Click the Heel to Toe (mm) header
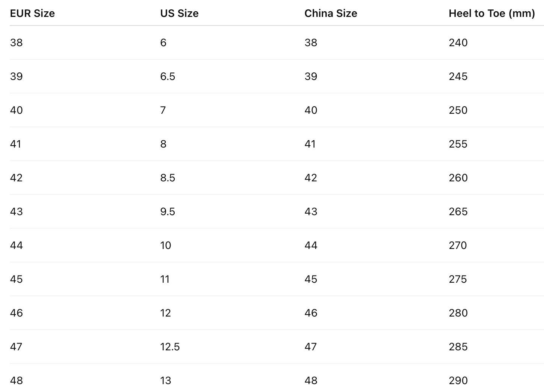Viewport: 544px width, 392px height. point(491,14)
